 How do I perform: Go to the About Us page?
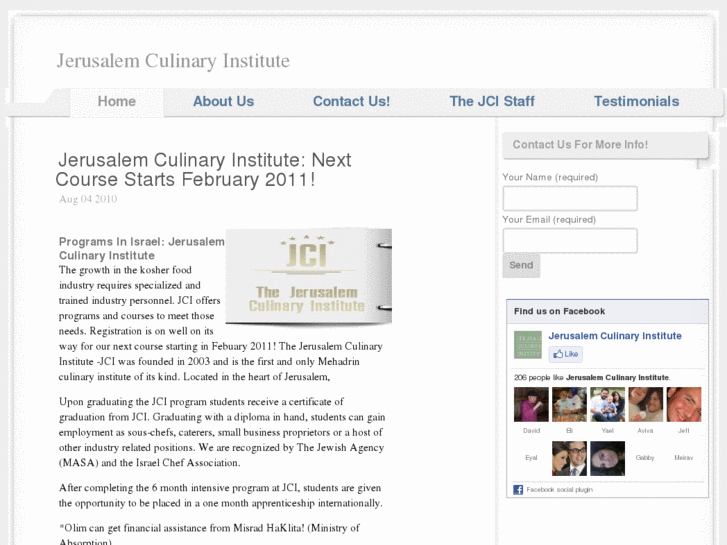tap(223, 102)
